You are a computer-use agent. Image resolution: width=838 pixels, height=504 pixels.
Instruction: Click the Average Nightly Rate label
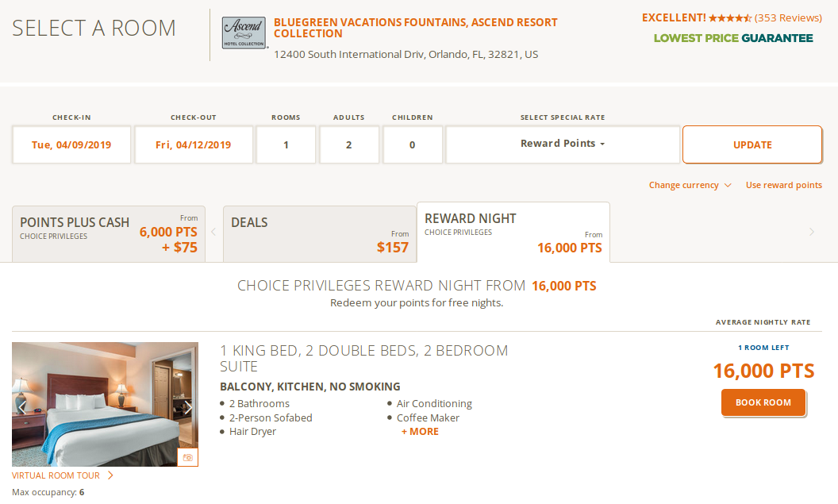tap(763, 322)
